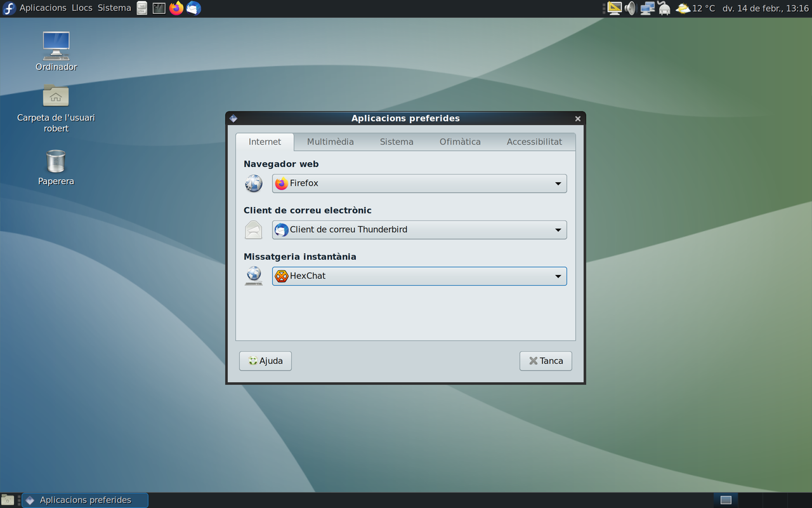Switch to the Internet tab

pyautogui.click(x=265, y=142)
